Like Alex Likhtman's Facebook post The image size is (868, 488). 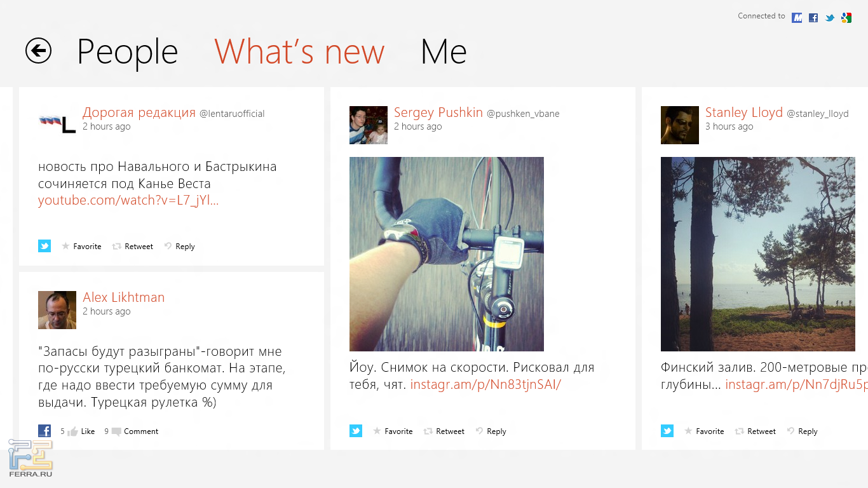pyautogui.click(x=82, y=431)
